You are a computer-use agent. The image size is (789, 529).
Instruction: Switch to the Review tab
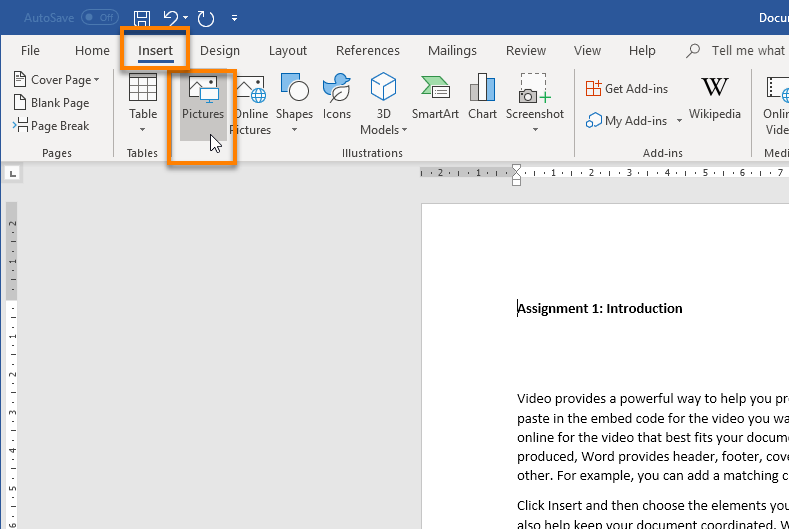[x=526, y=50]
